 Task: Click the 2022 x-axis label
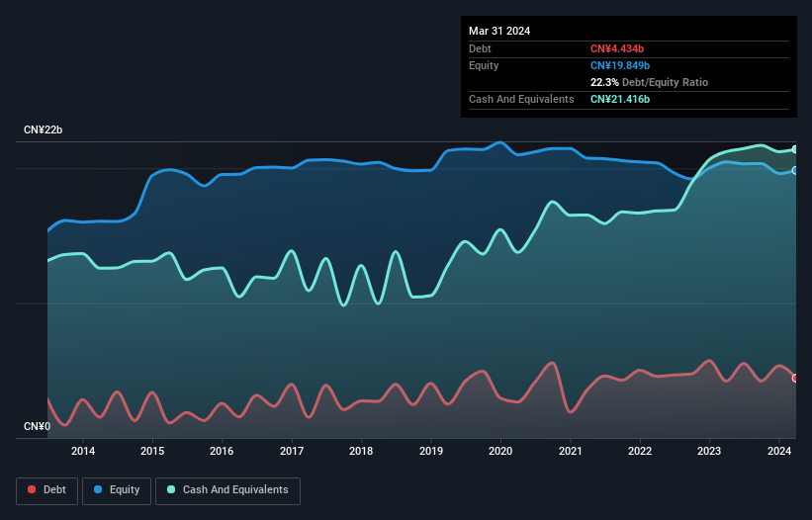[x=640, y=451]
